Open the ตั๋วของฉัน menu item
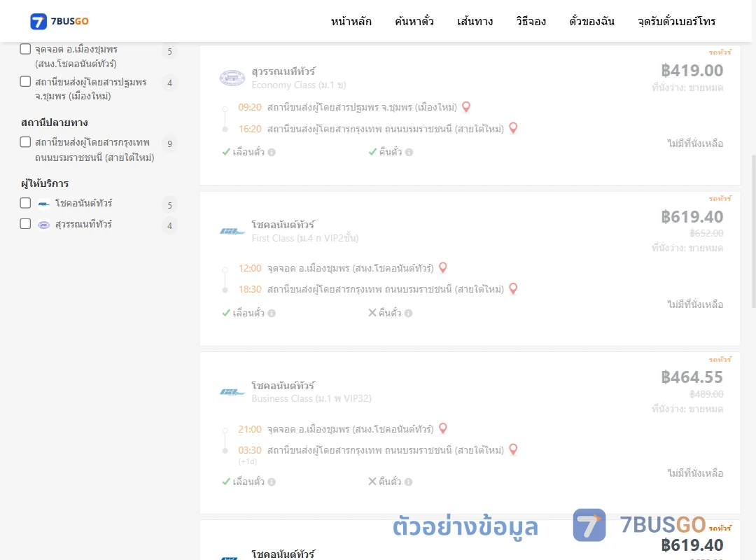 click(x=591, y=21)
